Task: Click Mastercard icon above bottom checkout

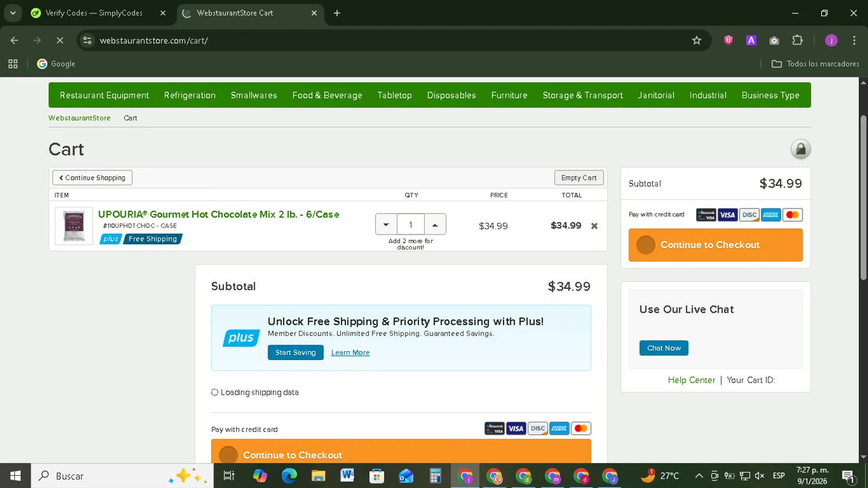Action: pyautogui.click(x=580, y=428)
